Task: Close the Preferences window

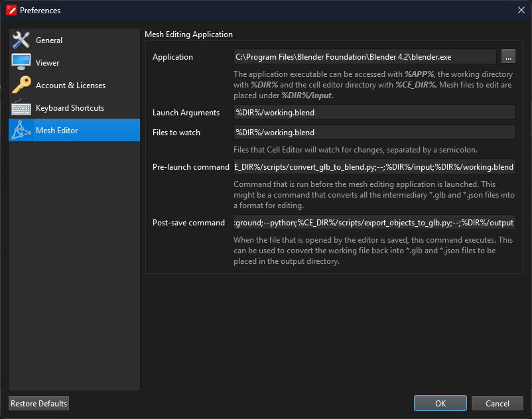Action: click(521, 10)
